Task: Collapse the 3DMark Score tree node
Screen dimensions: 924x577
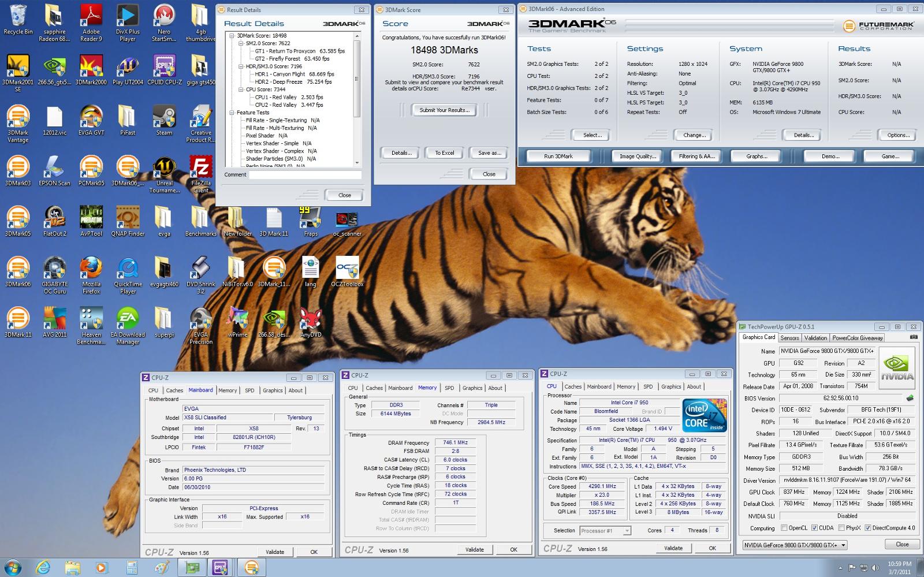Action: point(232,36)
